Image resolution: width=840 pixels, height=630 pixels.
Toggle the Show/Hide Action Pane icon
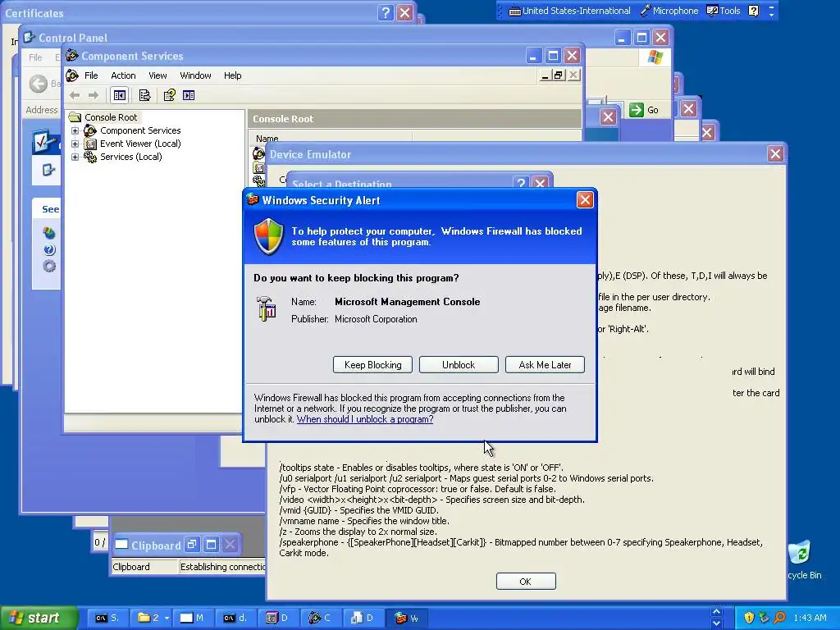pos(189,95)
